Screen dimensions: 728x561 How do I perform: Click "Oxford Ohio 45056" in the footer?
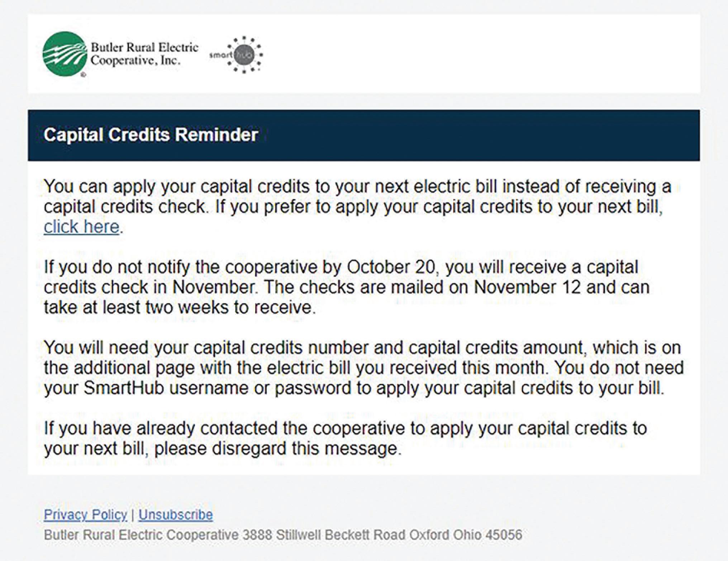pos(465,535)
